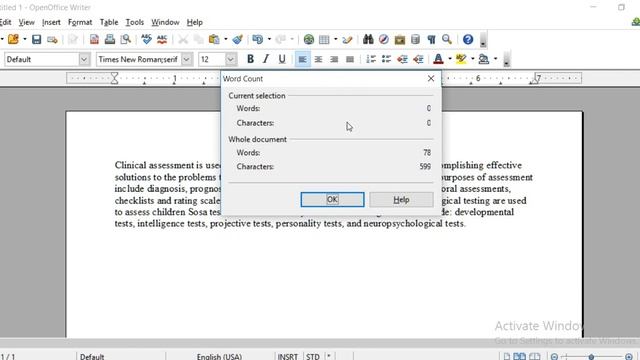
Task: Open the Paste options dropdown arrow
Action: [x=226, y=39]
